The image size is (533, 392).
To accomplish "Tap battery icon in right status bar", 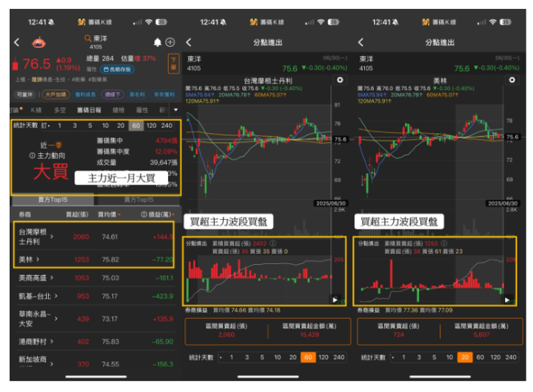I will [506, 22].
